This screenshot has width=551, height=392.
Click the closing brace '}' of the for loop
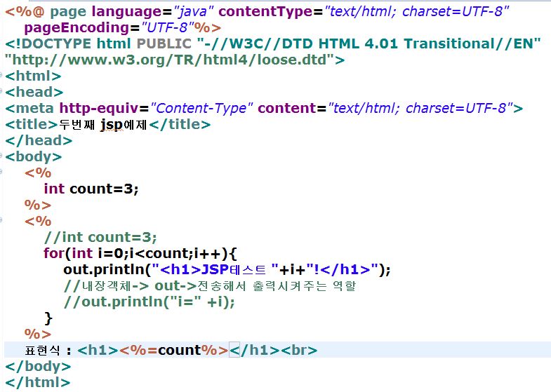pyautogui.click(x=48, y=318)
